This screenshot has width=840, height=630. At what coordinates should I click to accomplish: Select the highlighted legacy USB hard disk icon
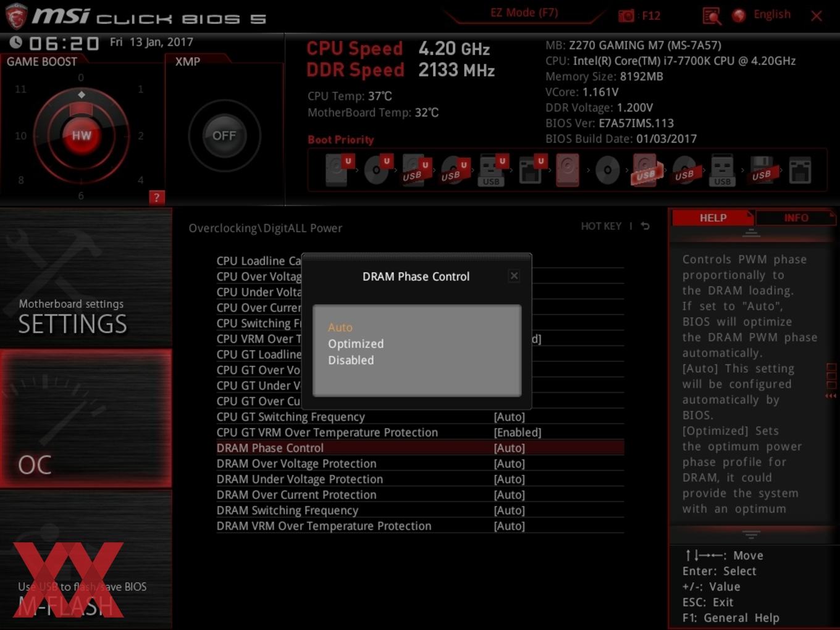pyautogui.click(x=645, y=170)
